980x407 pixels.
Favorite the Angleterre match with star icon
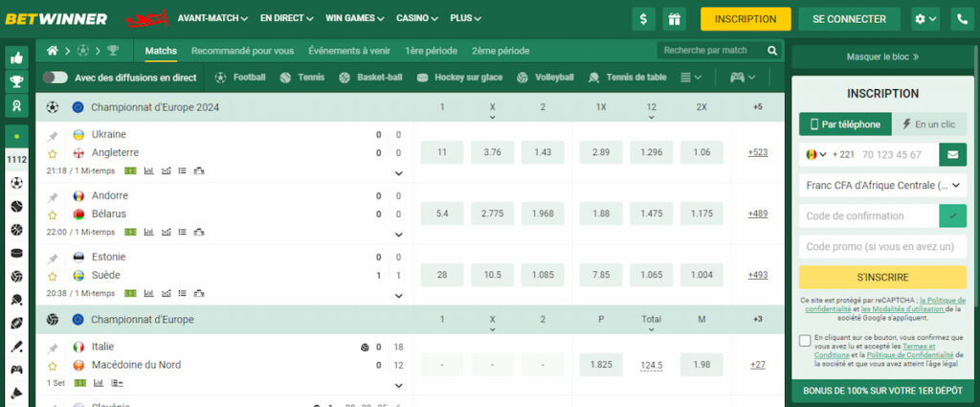point(54,152)
